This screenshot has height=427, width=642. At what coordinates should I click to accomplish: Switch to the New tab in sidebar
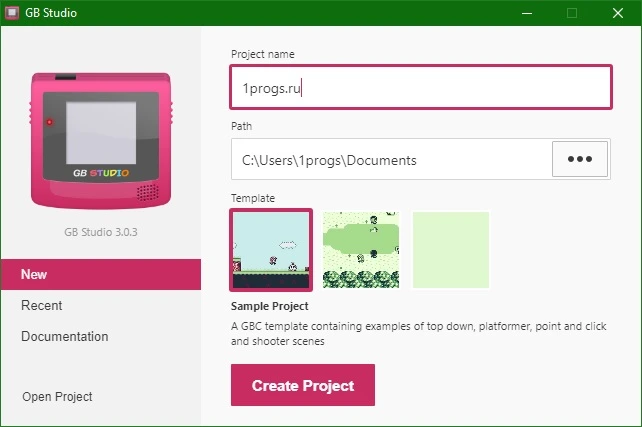101,274
